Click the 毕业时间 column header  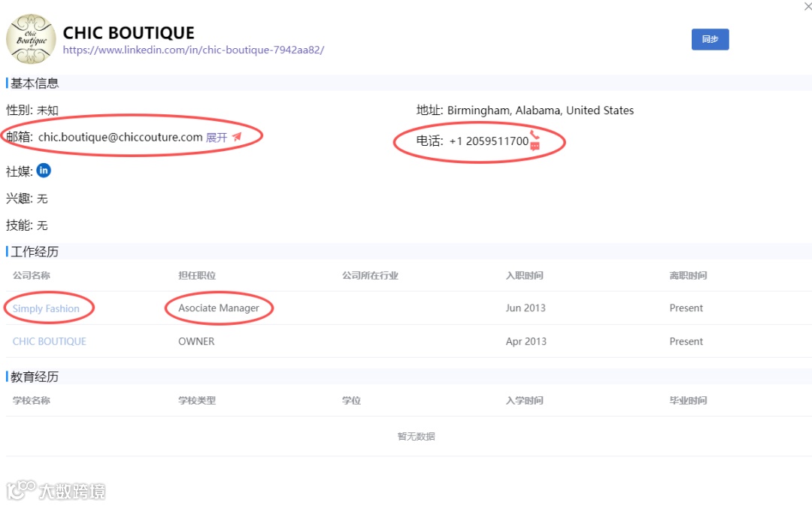click(x=688, y=400)
